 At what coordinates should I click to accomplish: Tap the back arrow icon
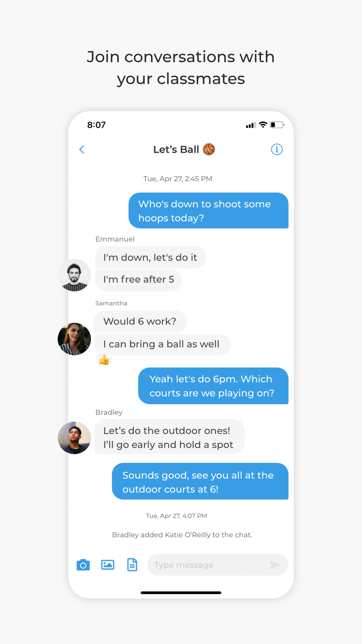[82, 149]
